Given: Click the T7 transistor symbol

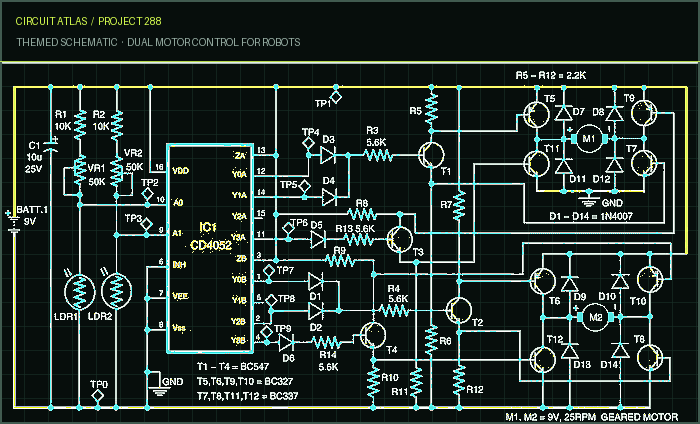Looking at the screenshot, I should (644, 163).
